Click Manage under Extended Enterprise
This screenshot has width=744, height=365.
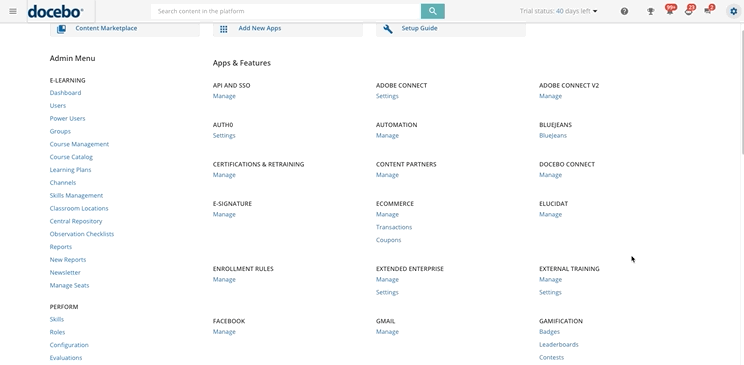tap(387, 279)
